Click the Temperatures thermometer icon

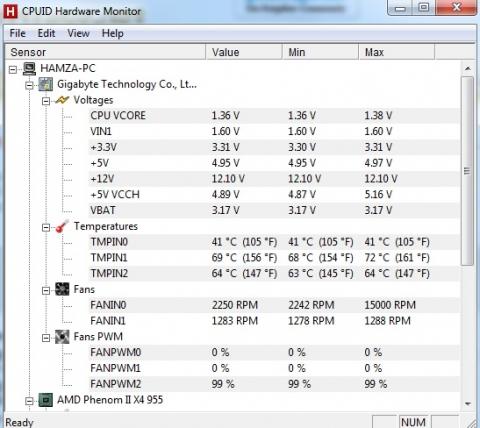pos(62,226)
